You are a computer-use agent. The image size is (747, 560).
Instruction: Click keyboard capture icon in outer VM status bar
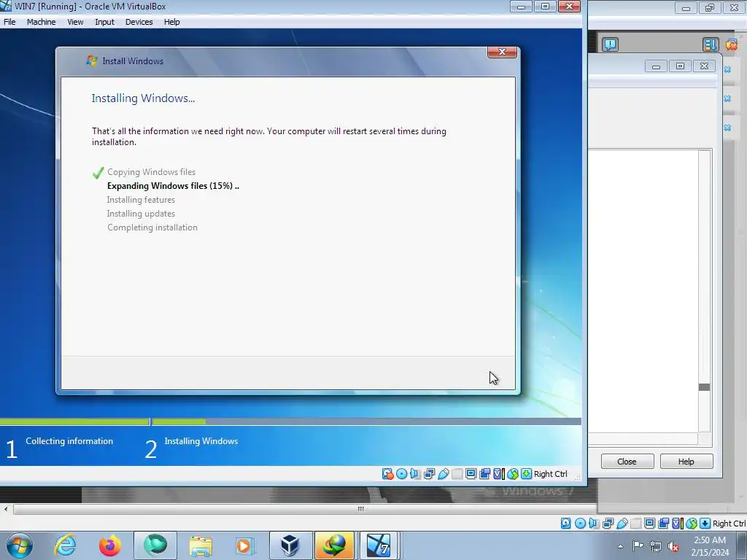(x=705, y=524)
